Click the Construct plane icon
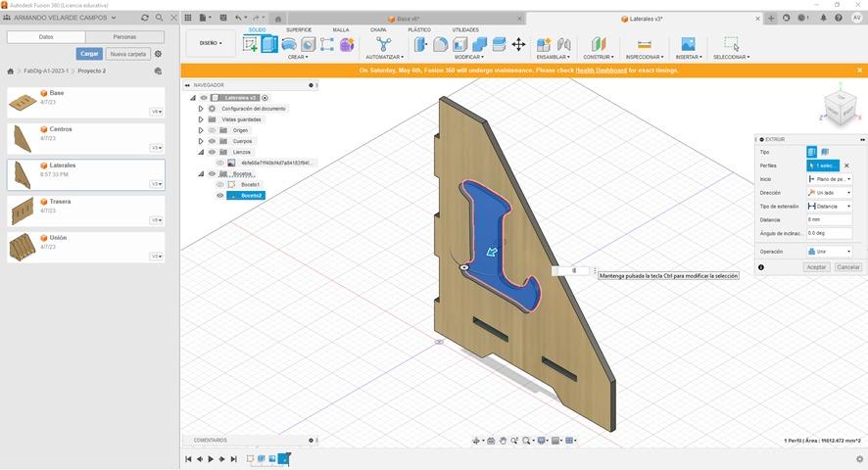The height and width of the screenshot is (470, 868). (599, 44)
